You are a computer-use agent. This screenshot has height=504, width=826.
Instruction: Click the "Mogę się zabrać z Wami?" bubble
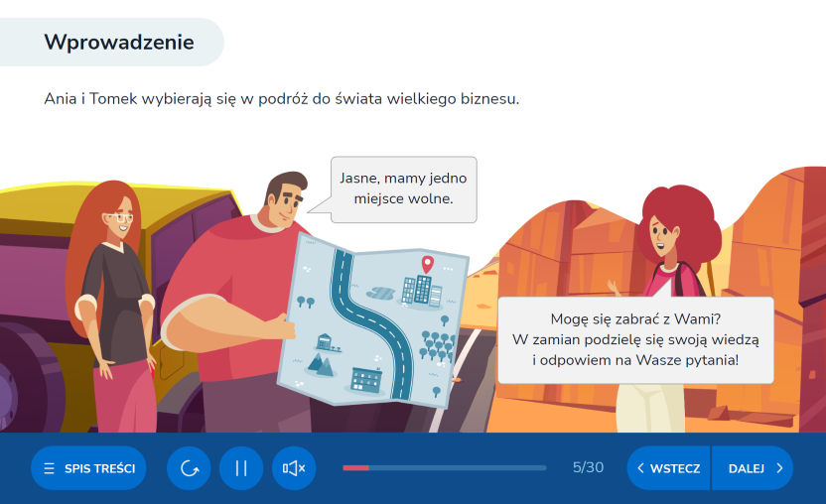click(634, 339)
